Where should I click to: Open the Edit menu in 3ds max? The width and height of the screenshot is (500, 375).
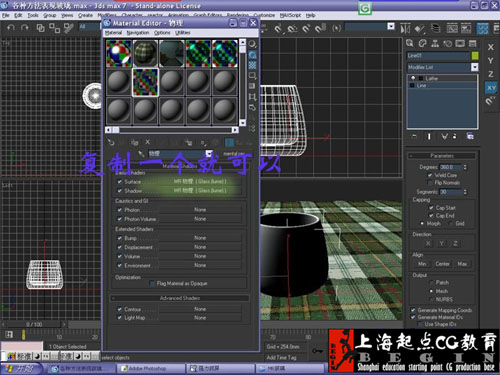(x=18, y=15)
